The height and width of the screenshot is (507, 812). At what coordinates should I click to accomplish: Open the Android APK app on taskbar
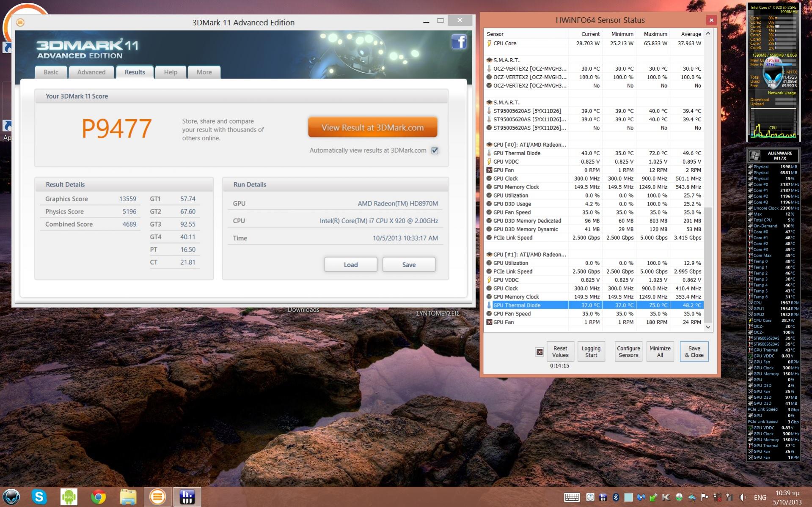(x=69, y=497)
